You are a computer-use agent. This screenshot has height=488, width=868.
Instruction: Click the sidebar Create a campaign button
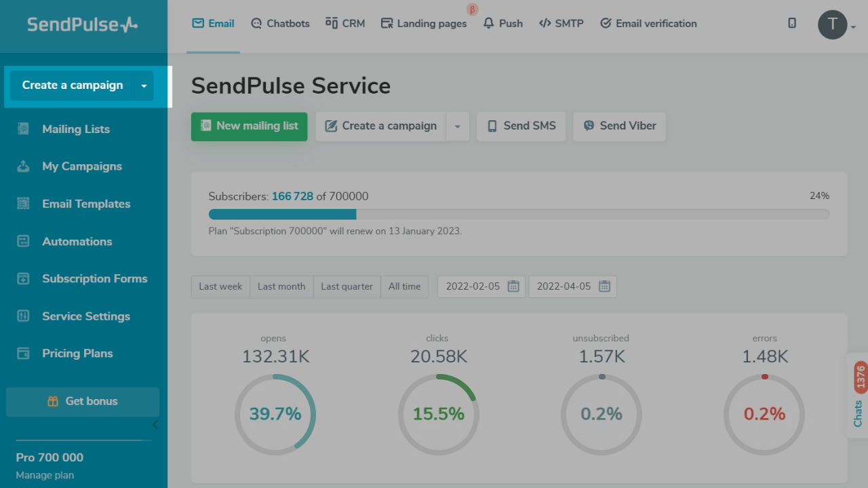pos(73,86)
